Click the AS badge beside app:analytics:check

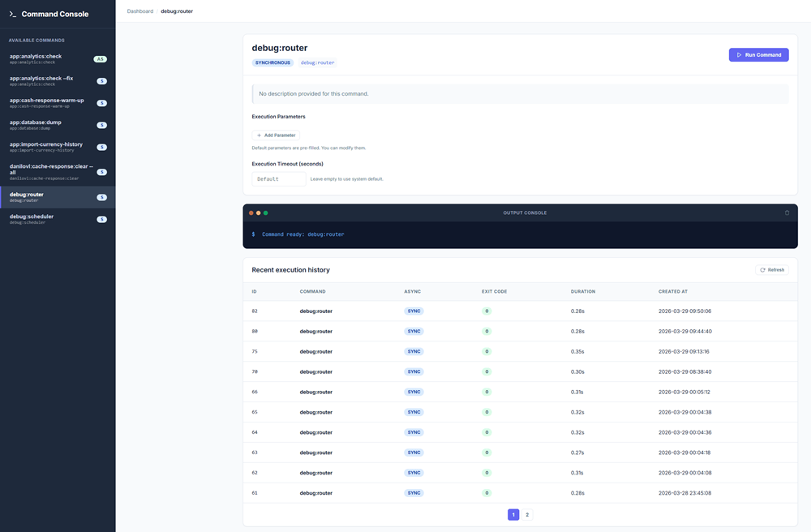click(x=101, y=59)
